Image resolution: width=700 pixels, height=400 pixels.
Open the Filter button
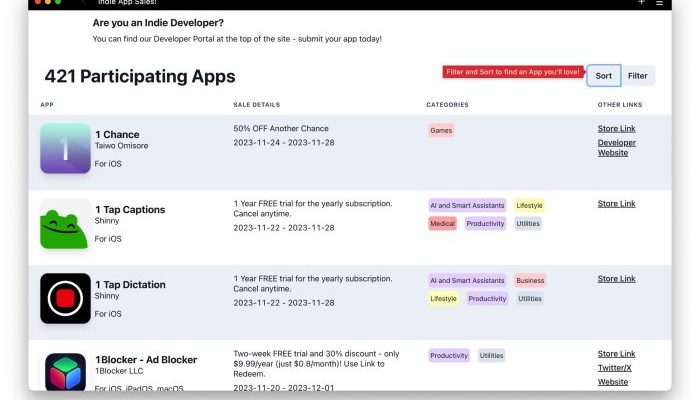[x=638, y=76]
